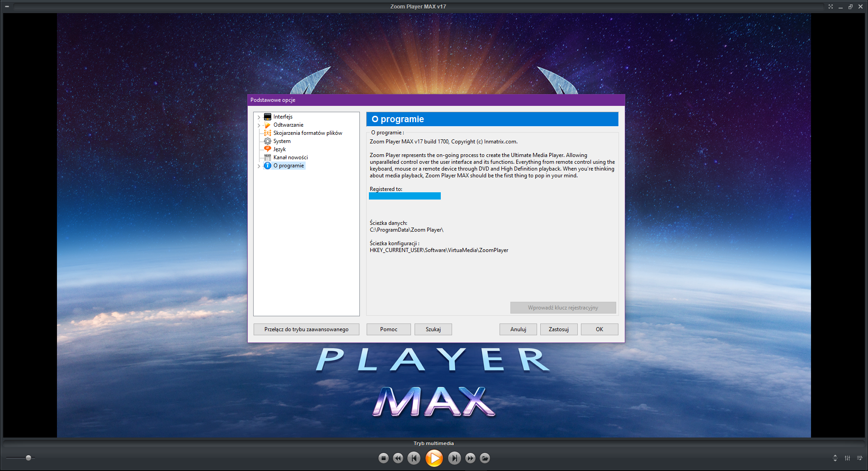
Task: Jump to the previous track
Action: click(414, 458)
